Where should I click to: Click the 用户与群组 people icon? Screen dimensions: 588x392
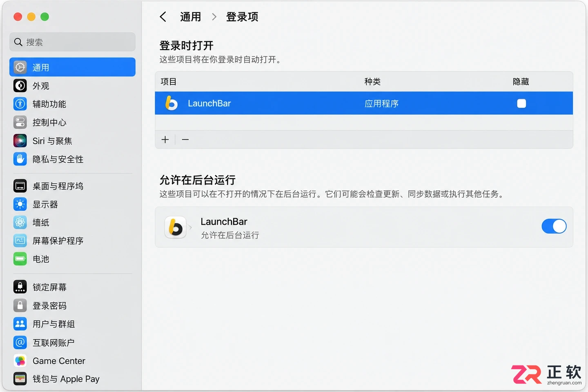coord(20,324)
